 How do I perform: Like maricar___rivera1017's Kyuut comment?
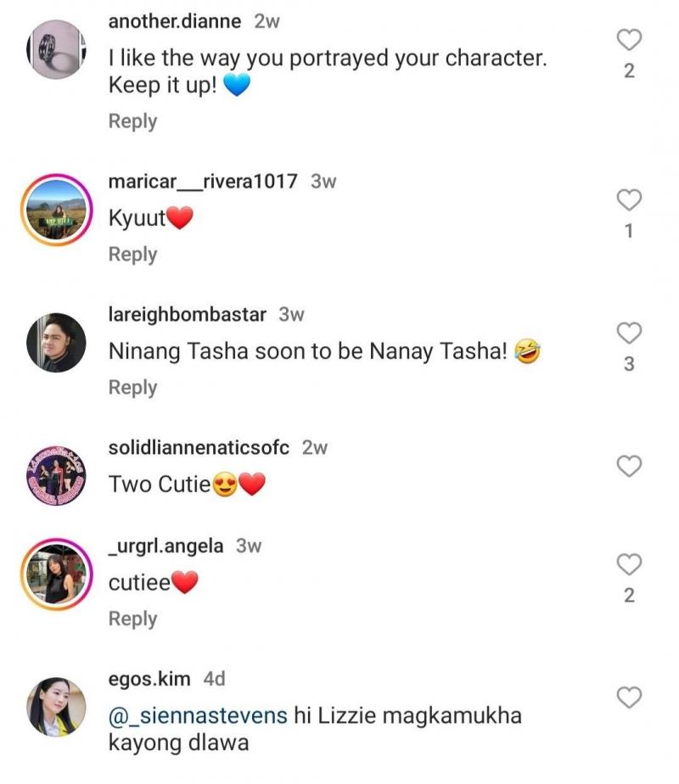click(628, 200)
